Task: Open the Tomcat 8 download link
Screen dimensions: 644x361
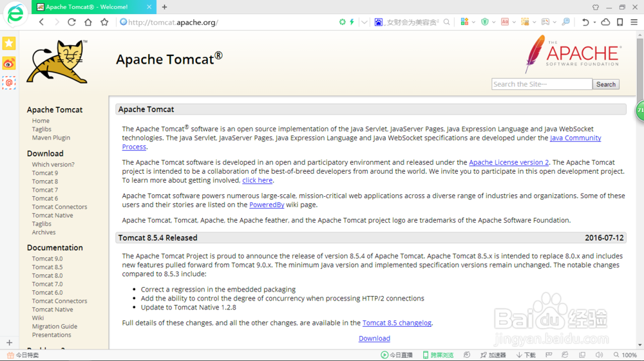Action: 45,181
